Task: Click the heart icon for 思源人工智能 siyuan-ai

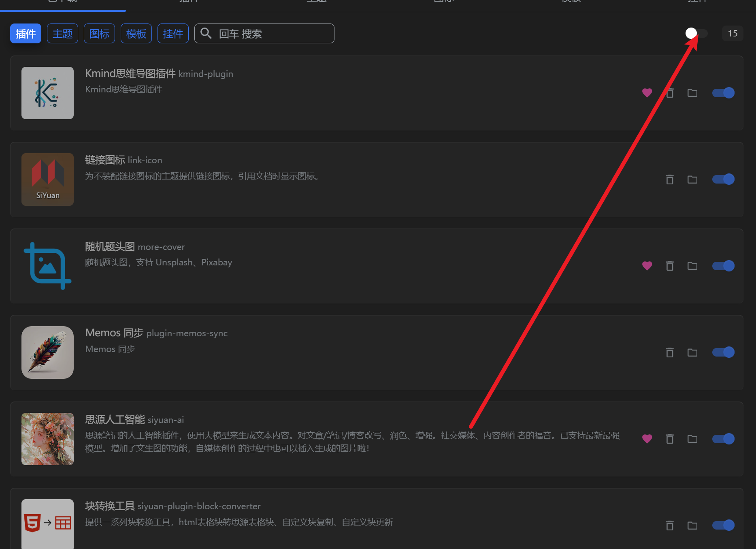Action: point(647,439)
